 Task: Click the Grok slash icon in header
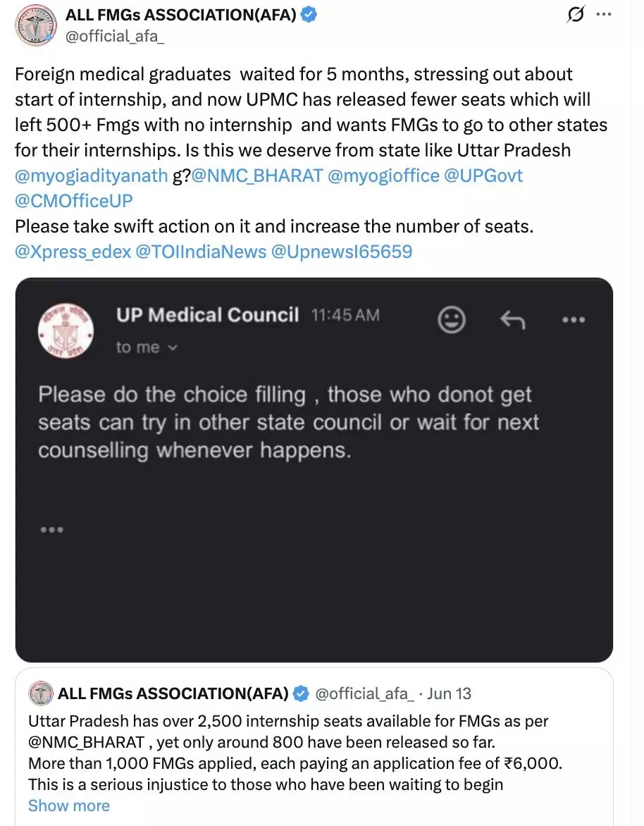coord(576,16)
